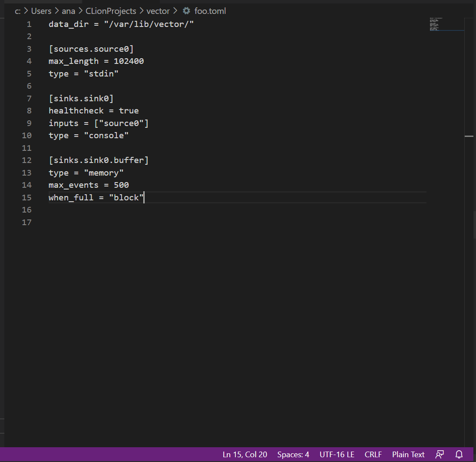Change file encoding via "UTF-16 LE"
476x462 pixels.
tap(337, 454)
